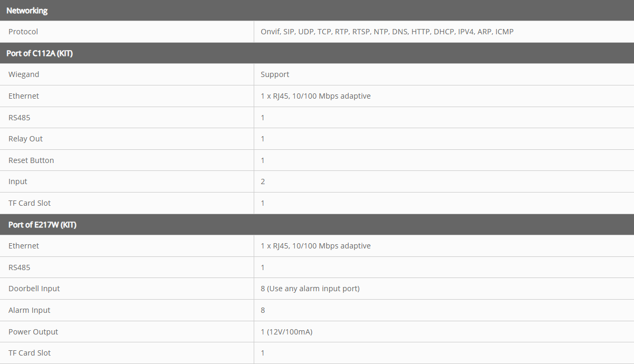Select the Protocol row label
The width and height of the screenshot is (634, 364).
[23, 32]
